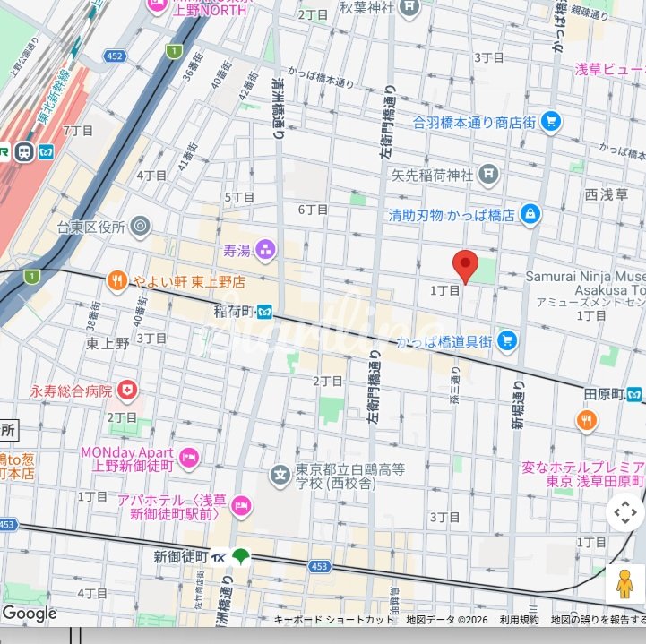Select the 田原町 metro station icon

pos(634,394)
